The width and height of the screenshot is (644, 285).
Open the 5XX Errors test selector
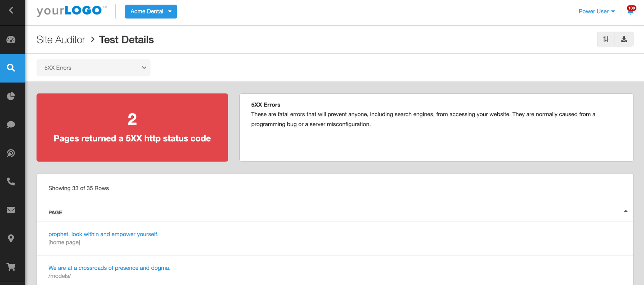pyautogui.click(x=93, y=68)
